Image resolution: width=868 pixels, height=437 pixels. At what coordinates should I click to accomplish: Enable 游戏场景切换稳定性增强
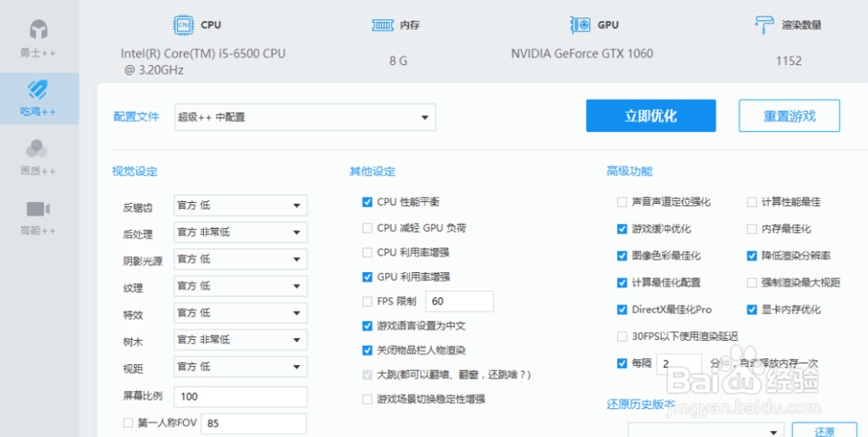(x=367, y=399)
